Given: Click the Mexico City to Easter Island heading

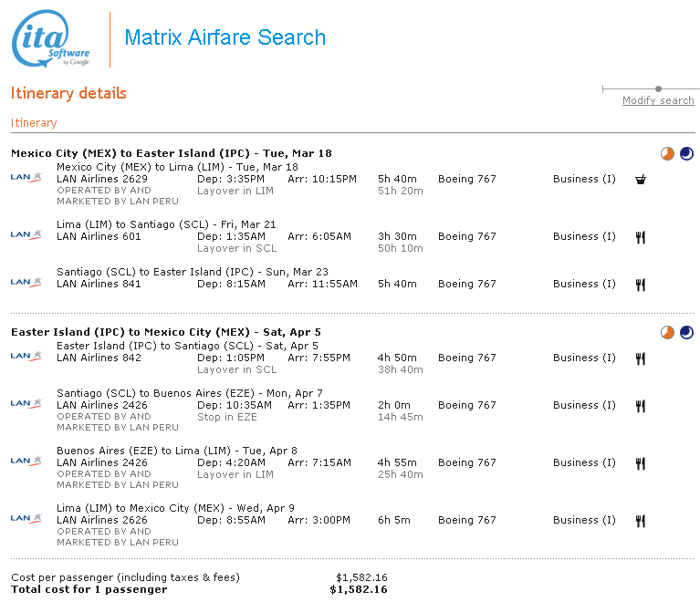Looking at the screenshot, I should click(172, 153).
